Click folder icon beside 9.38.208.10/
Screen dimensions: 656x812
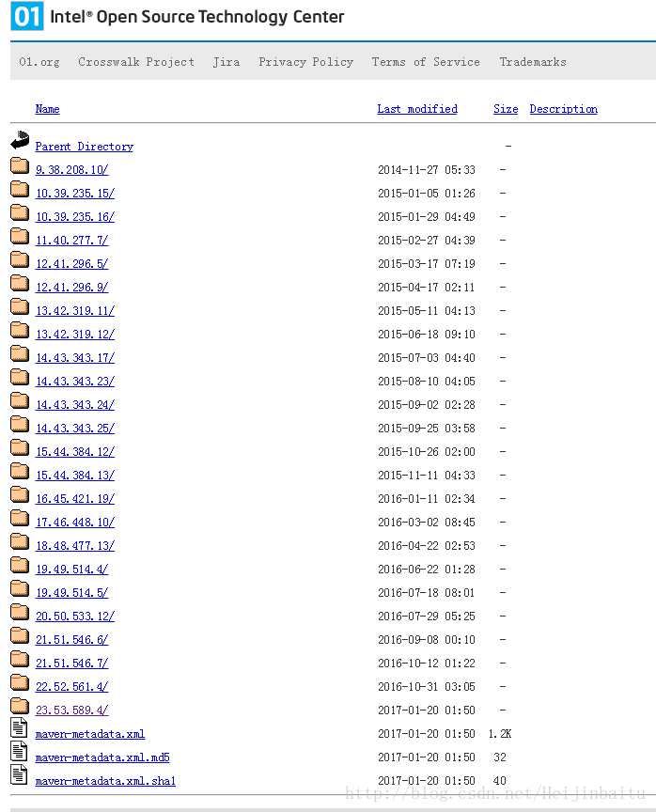[20, 165]
